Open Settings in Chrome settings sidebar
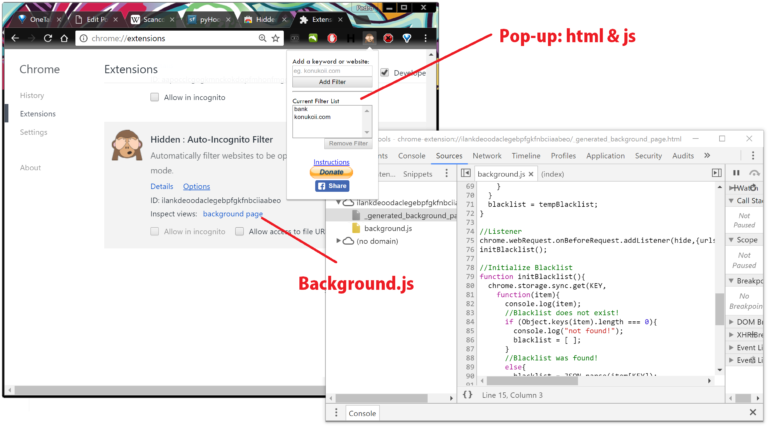The image size is (768, 426). [33, 132]
